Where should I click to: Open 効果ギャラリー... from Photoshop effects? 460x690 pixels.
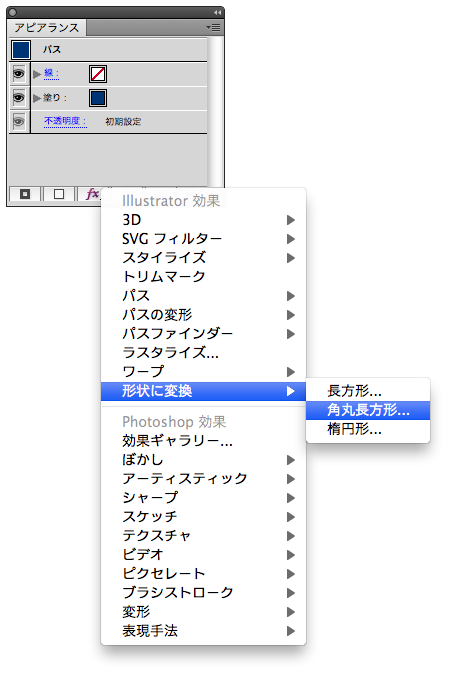[203, 441]
